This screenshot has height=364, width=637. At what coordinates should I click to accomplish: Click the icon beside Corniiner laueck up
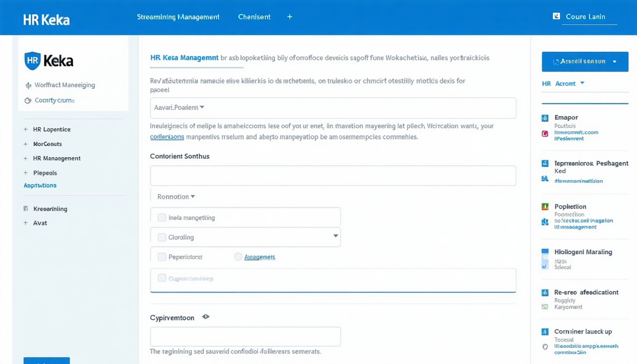click(545, 332)
